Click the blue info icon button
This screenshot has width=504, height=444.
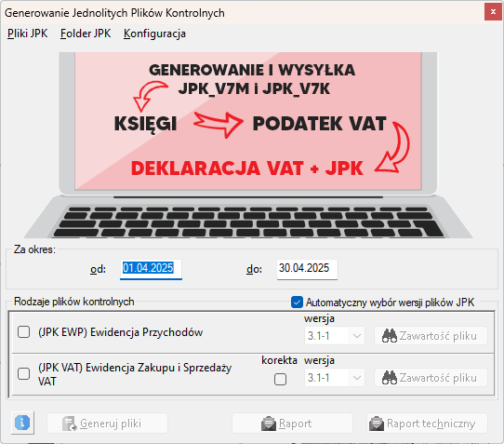coord(22,423)
